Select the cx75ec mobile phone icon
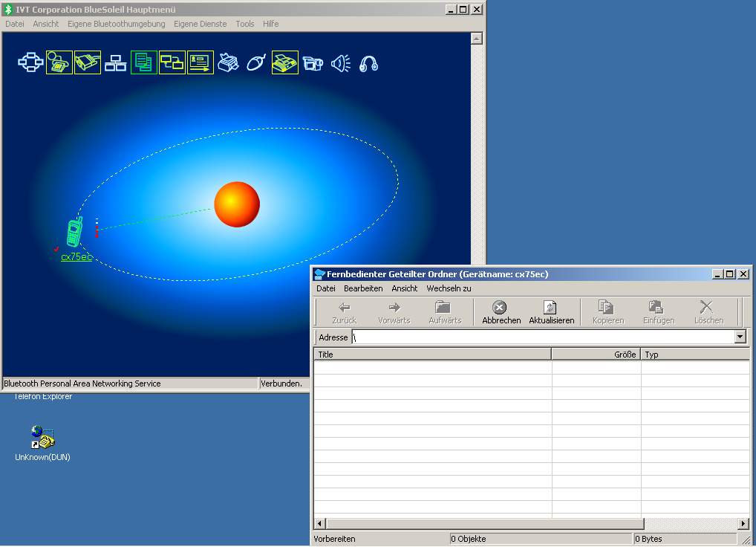Screen dimensions: 756x547 click(x=74, y=232)
